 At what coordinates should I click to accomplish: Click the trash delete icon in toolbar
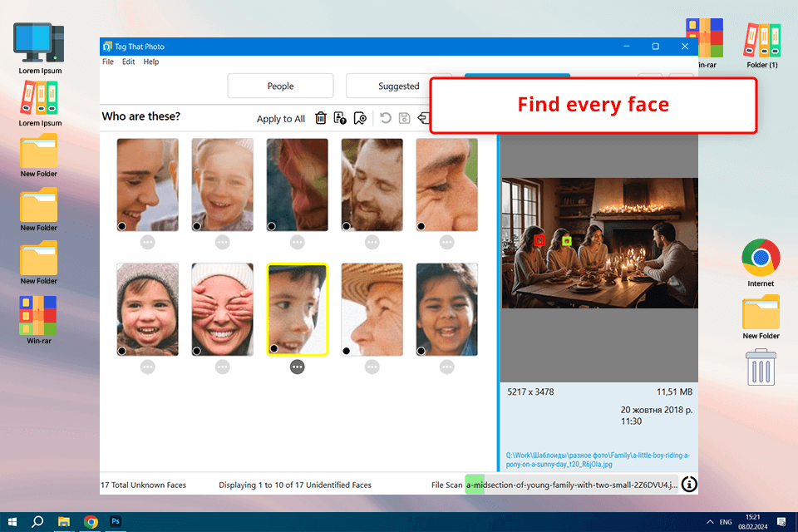click(321, 119)
